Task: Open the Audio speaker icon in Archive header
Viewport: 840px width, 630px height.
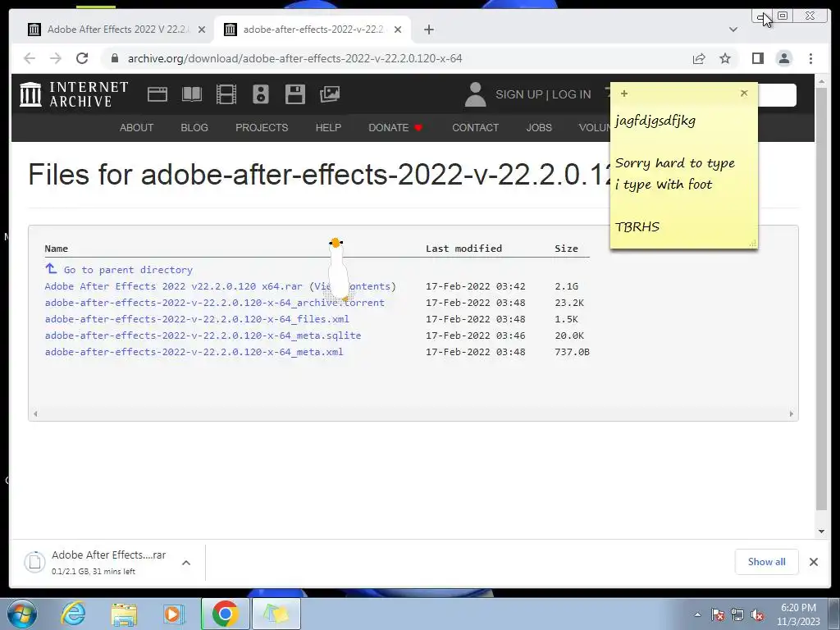Action: click(260, 94)
